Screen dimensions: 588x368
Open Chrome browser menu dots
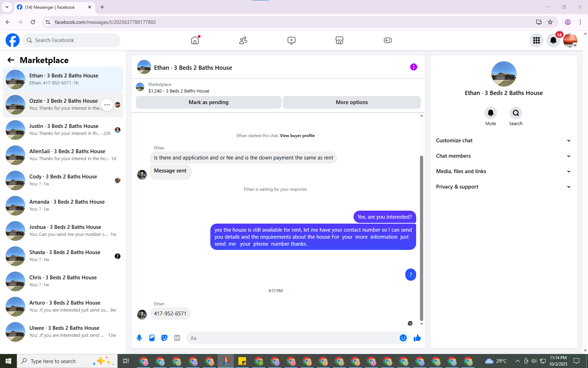pos(580,22)
